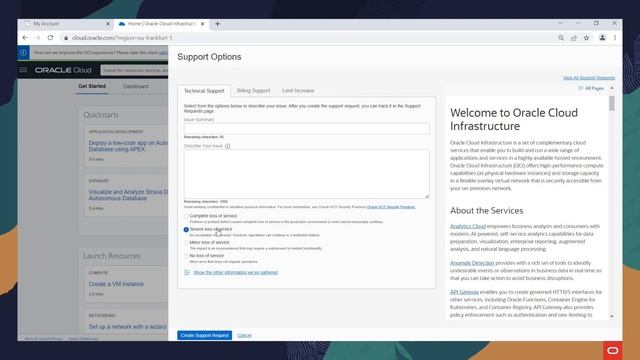The height and width of the screenshot is (360, 640).
Task: Open a new browser tab with plus icon
Action: click(217, 24)
